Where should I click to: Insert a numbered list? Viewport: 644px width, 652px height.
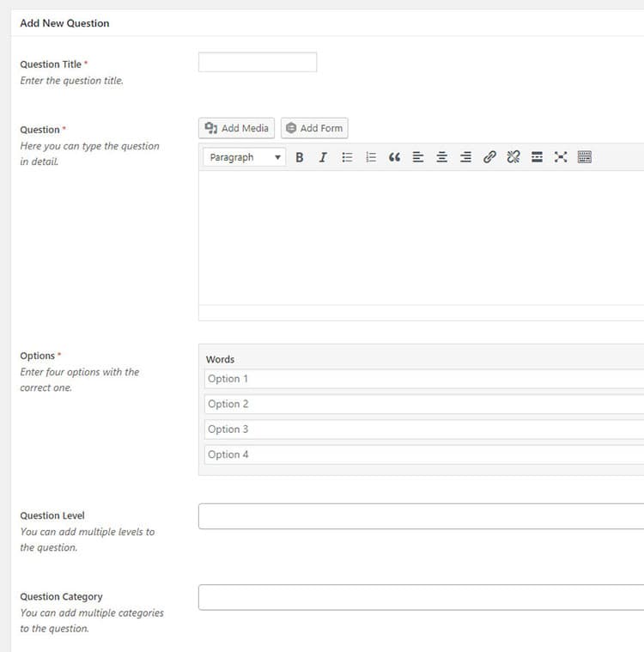[x=371, y=157]
